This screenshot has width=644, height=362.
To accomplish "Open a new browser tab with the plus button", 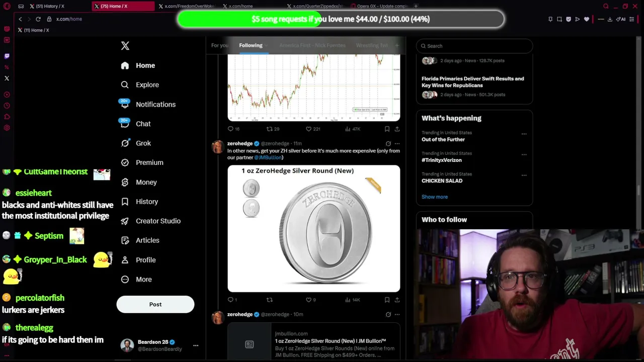I will pos(416,6).
